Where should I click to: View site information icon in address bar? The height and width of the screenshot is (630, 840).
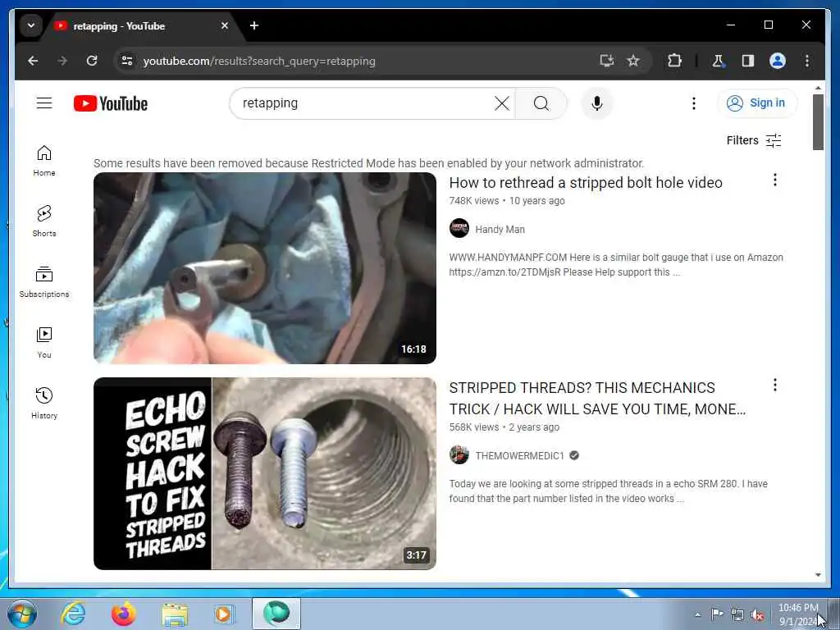point(127,61)
